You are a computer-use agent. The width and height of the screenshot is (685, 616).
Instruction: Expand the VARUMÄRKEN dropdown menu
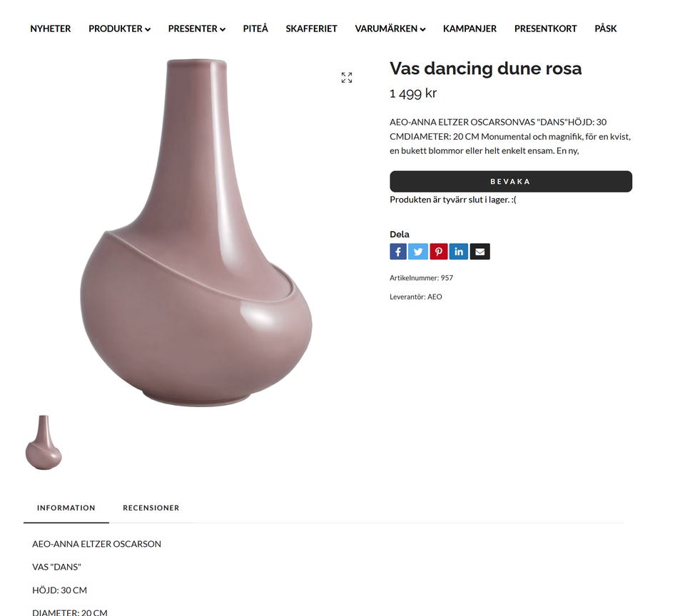click(x=390, y=29)
